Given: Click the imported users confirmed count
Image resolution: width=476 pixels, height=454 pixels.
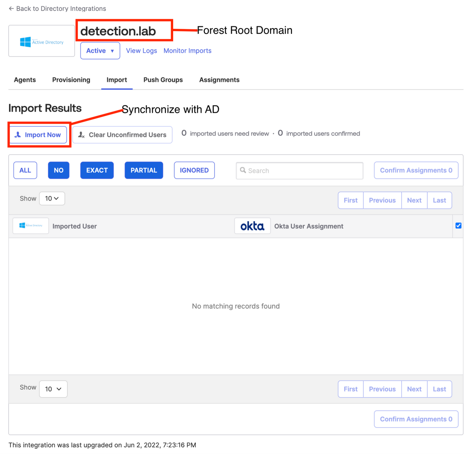Looking at the screenshot, I should tap(319, 133).
